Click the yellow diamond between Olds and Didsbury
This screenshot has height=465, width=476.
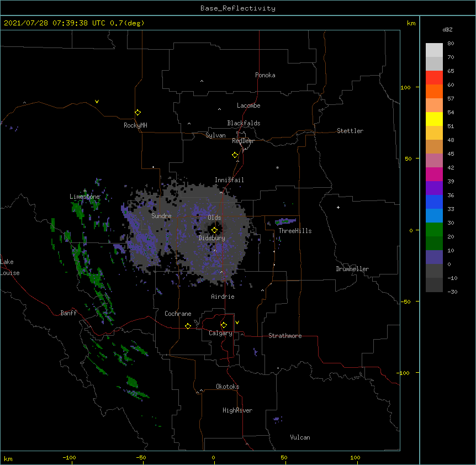click(214, 230)
